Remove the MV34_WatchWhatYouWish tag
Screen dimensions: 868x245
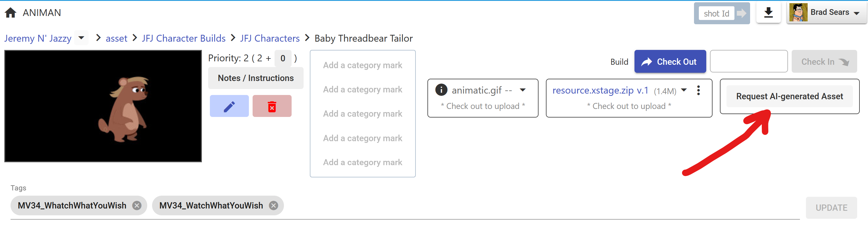point(274,206)
